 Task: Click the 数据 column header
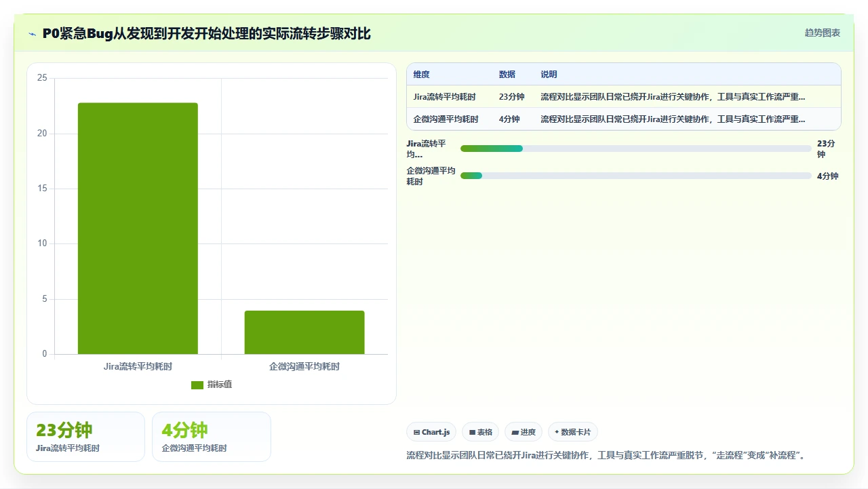pos(507,75)
